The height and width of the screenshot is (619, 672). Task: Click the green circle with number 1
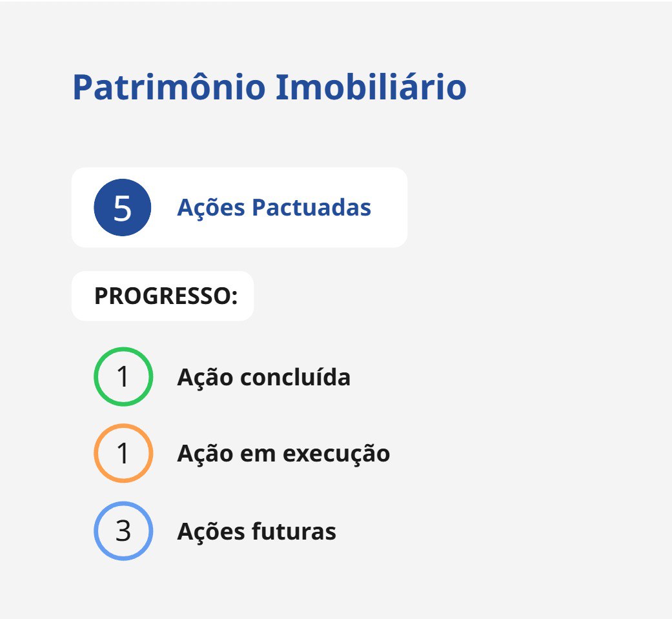pos(123,377)
